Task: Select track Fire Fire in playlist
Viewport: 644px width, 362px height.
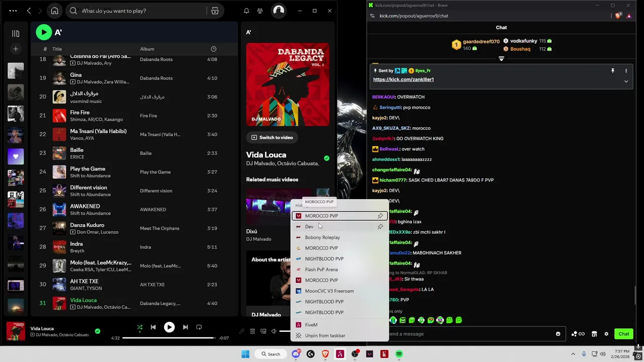Action: [134, 116]
